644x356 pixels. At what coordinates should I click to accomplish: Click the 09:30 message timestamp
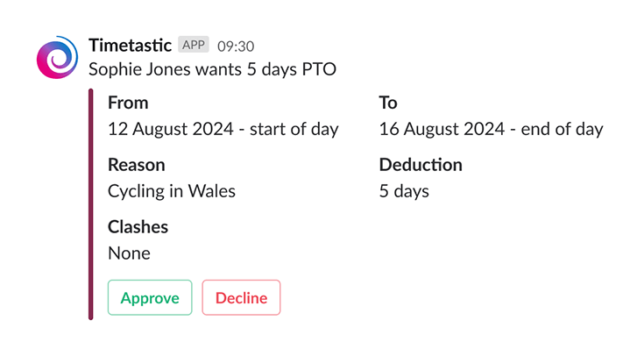point(236,46)
